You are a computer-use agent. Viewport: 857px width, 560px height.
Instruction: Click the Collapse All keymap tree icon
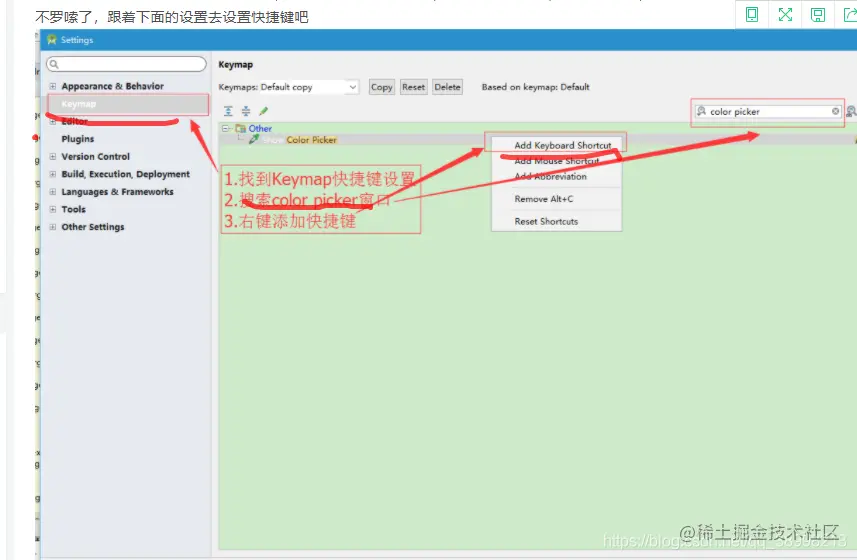[x=246, y=111]
